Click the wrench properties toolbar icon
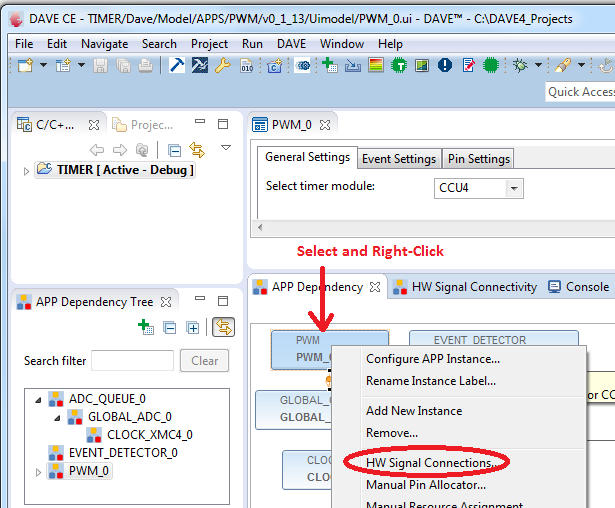This screenshot has height=508, width=615. click(x=222, y=65)
